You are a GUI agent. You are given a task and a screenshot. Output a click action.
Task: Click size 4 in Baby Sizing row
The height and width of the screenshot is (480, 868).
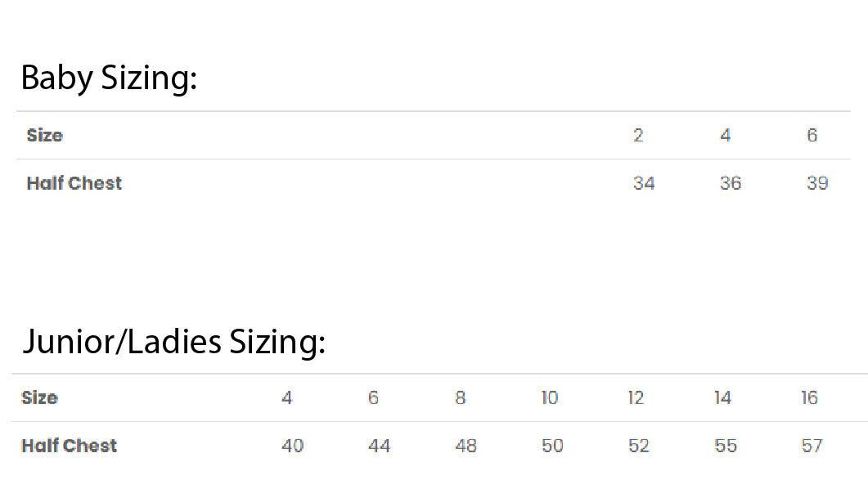[x=726, y=136]
